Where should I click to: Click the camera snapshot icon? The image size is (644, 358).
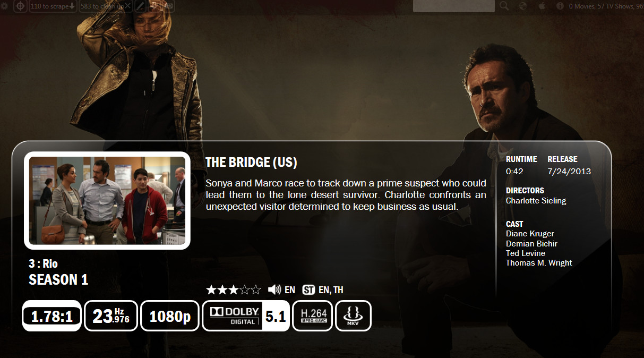(169, 6)
